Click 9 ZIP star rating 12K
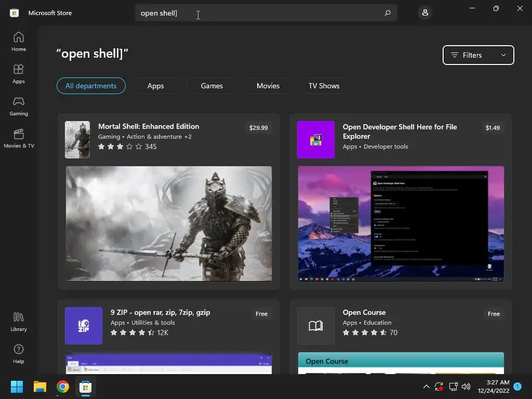This screenshot has height=399, width=532. pos(139,332)
